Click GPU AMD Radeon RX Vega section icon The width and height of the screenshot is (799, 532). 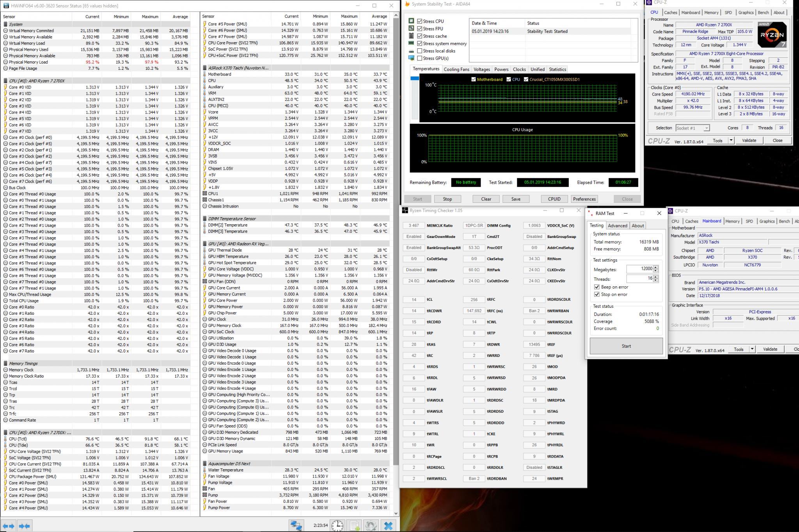click(204, 244)
